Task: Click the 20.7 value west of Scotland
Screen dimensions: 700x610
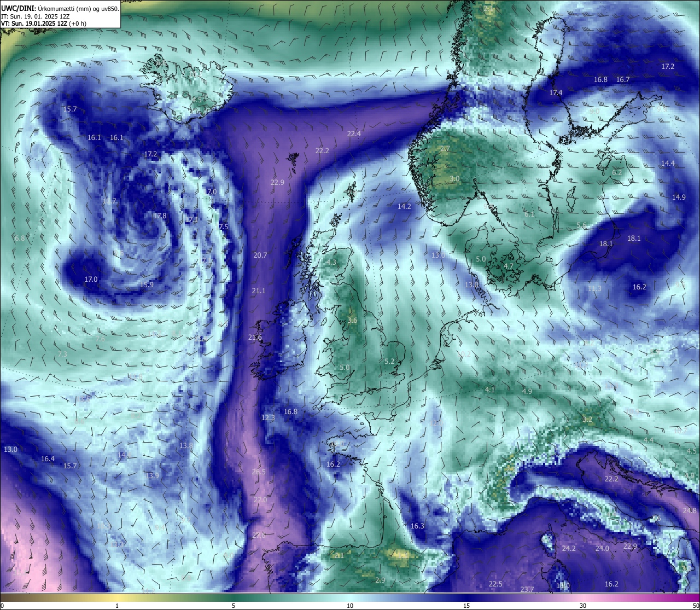Action: (260, 255)
